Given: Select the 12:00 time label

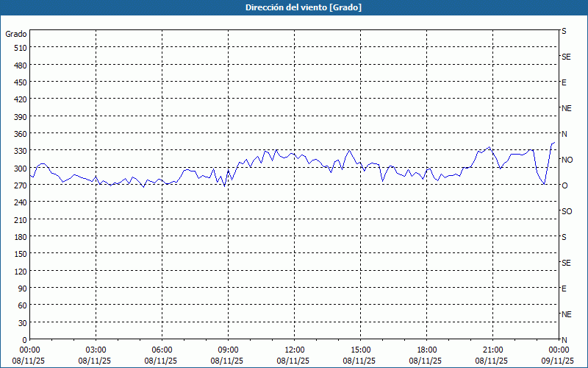Looking at the screenshot, I should click(x=295, y=350).
